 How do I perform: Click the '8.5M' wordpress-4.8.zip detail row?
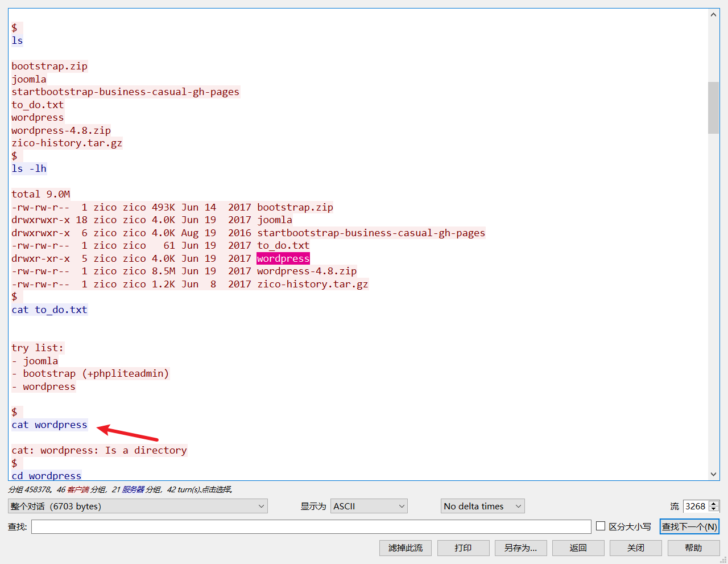[184, 271]
